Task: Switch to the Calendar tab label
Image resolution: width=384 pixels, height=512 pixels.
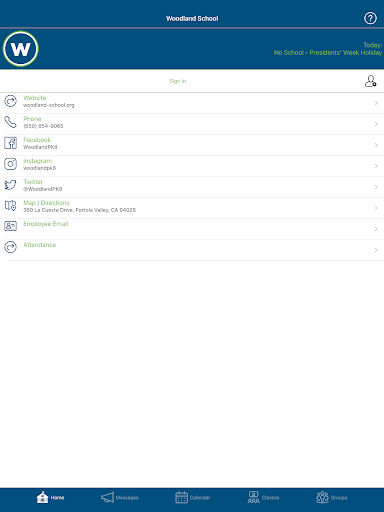Action: 200,498
